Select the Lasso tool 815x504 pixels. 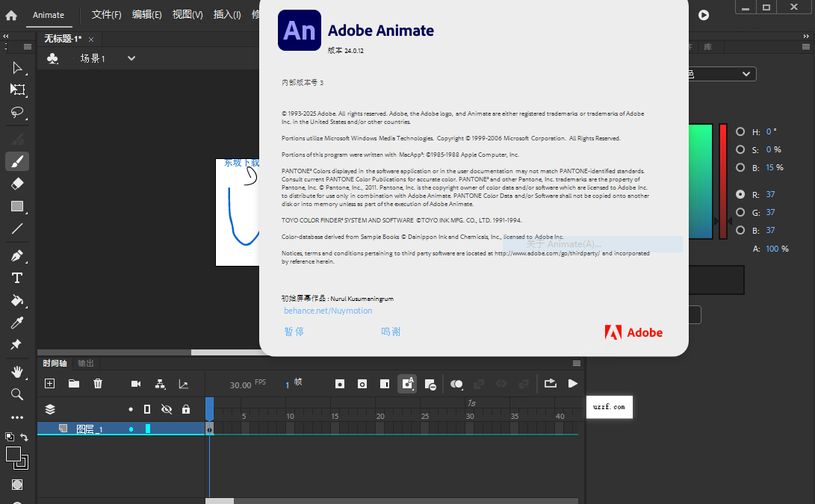point(17,113)
